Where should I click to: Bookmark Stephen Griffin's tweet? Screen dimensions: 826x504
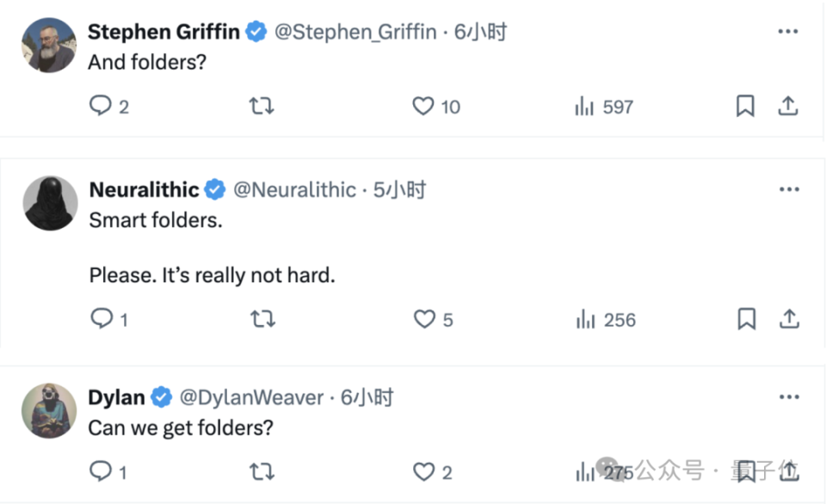click(x=745, y=106)
